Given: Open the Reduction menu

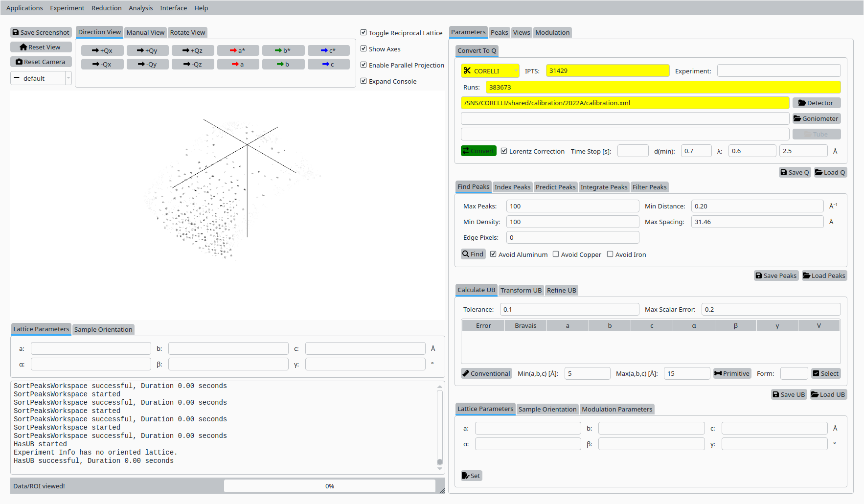Looking at the screenshot, I should pos(106,8).
